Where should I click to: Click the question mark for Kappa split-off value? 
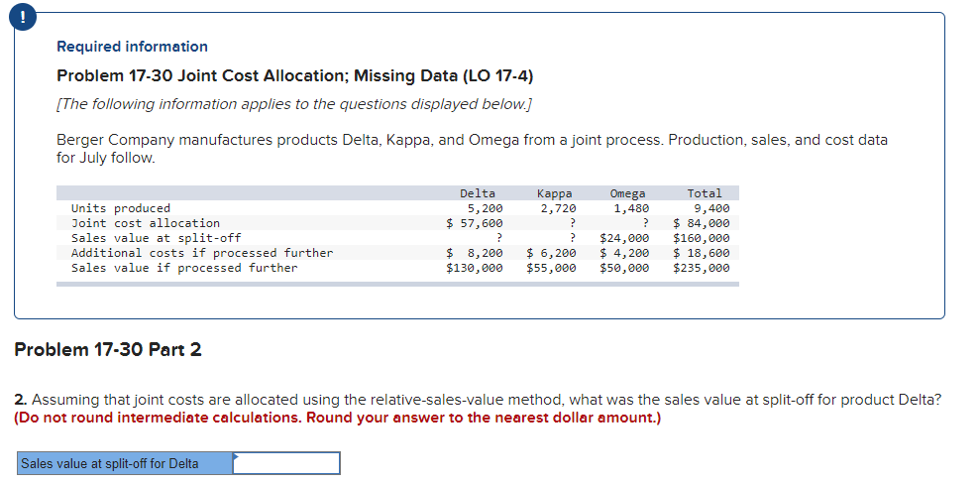[573, 238]
